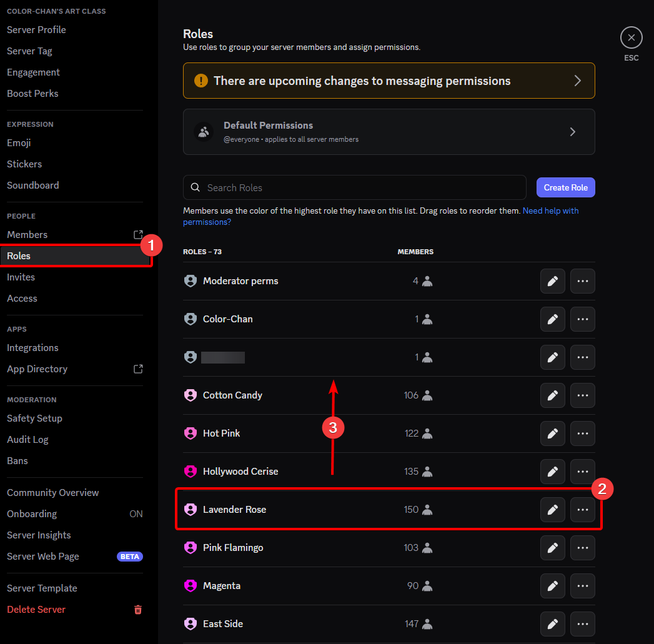Click the pencil edit icon for Moderator perms
The width and height of the screenshot is (654, 644).
click(x=552, y=281)
